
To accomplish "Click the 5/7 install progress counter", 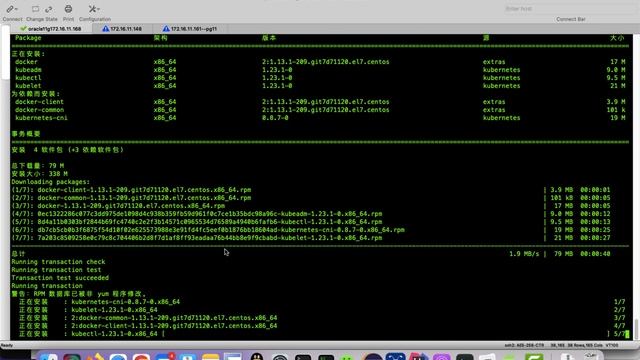I will pyautogui.click(x=619, y=334).
